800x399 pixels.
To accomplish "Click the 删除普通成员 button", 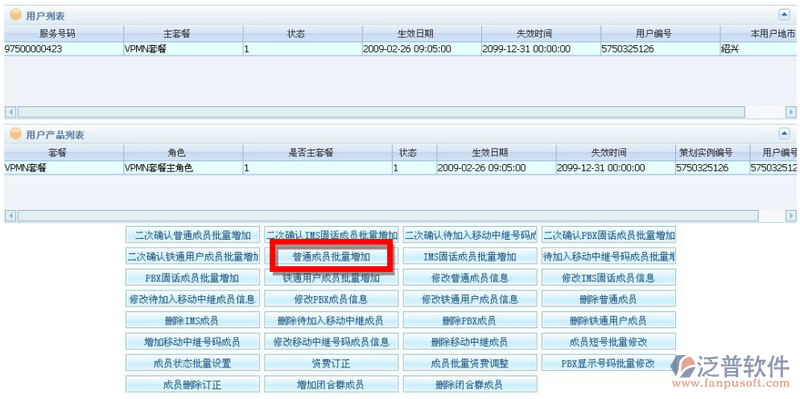I will (x=608, y=299).
